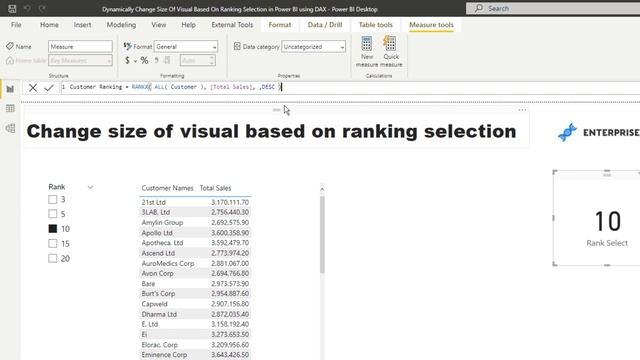
Task: Open the Home table dropdown
Action: point(80,60)
